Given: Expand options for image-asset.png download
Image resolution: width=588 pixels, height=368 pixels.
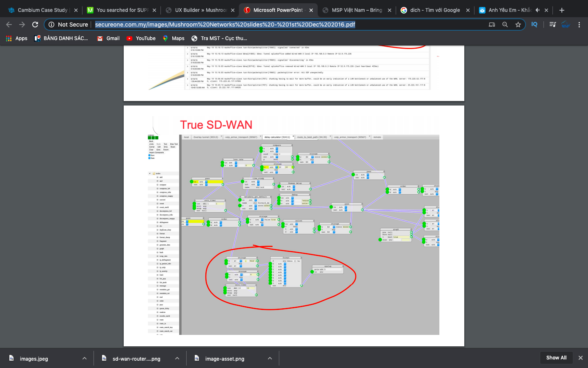Looking at the screenshot, I should tap(270, 358).
